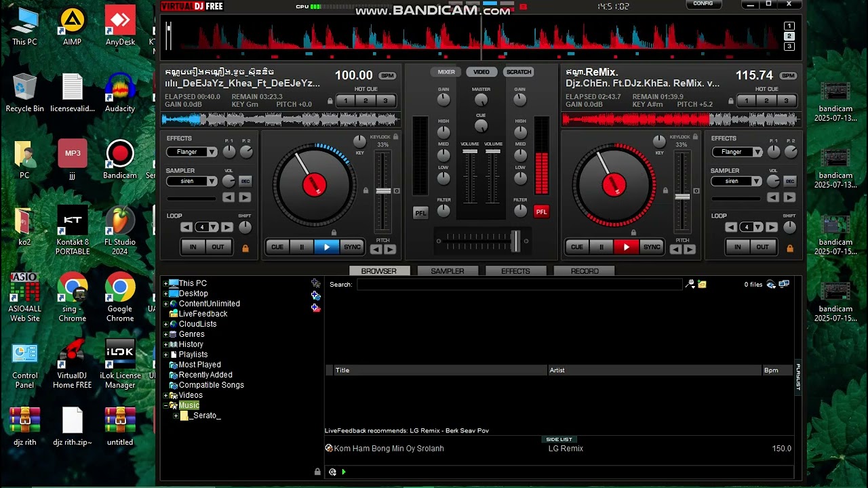Toggle left sampler REC button
This screenshot has height=488, width=868.
click(245, 181)
